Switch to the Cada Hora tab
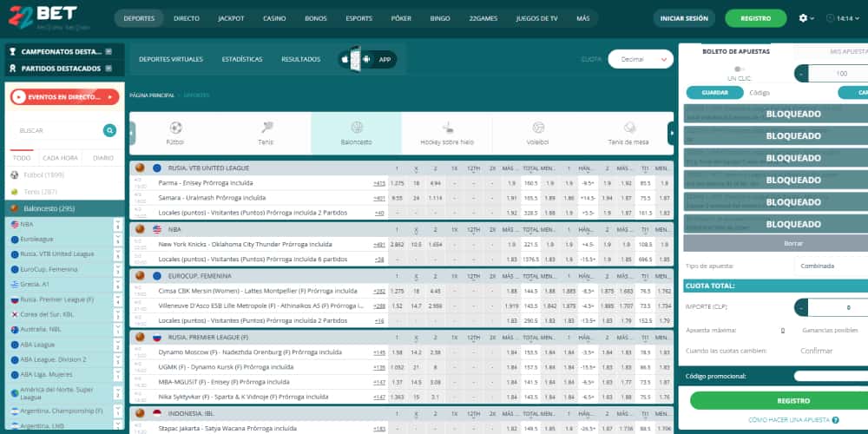The width and height of the screenshot is (868, 434). click(x=61, y=158)
